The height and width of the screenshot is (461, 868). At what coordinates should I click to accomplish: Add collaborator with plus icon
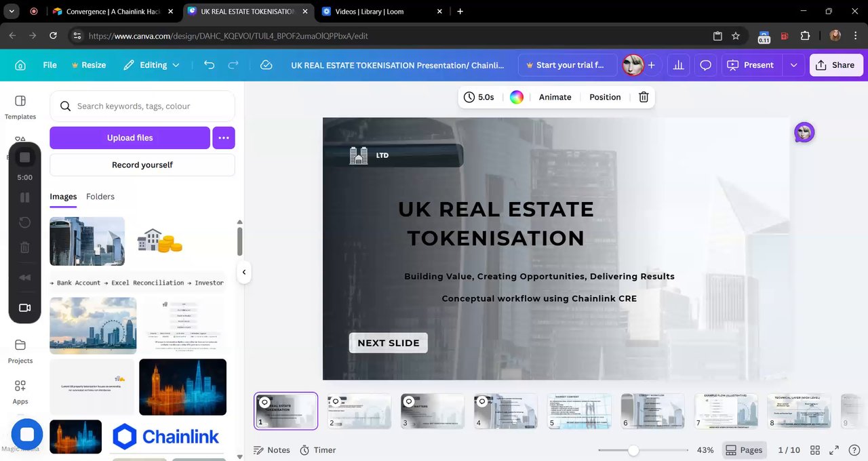(x=651, y=65)
